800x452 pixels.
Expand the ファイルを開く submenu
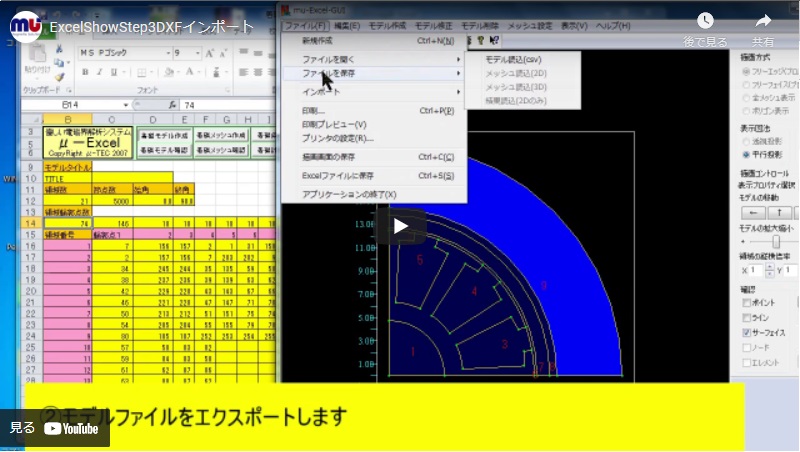[x=374, y=59]
